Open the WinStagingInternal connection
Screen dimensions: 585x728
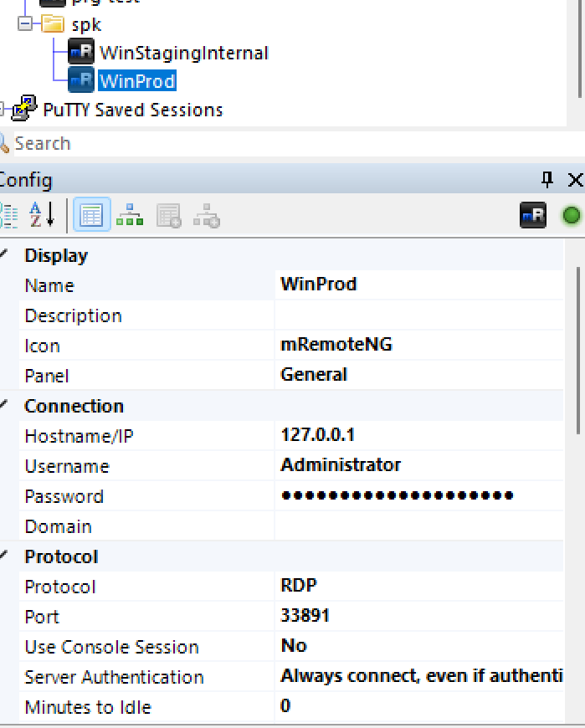coord(184,53)
